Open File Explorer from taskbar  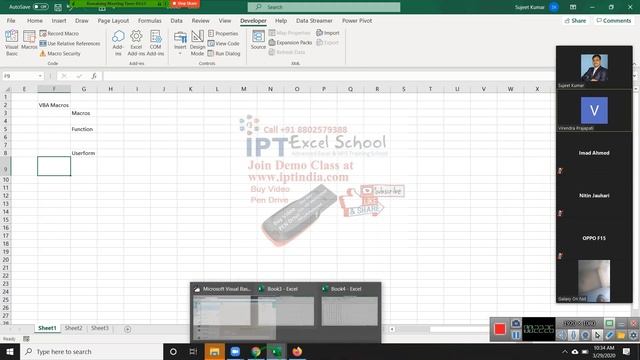(214, 351)
